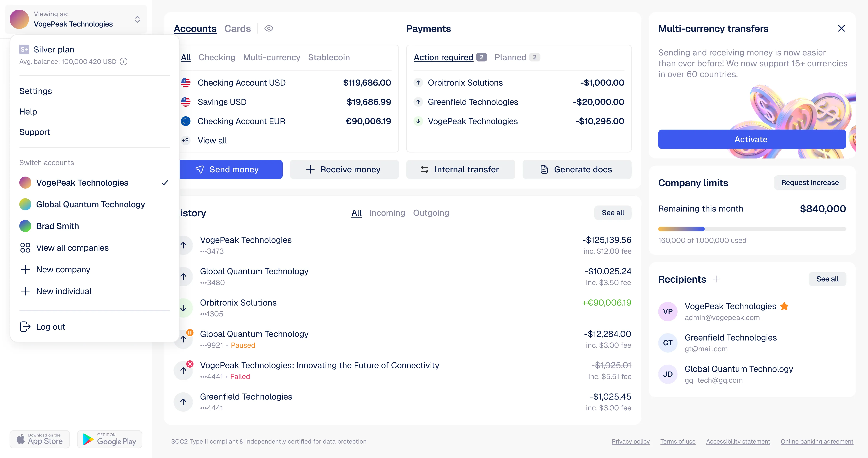Click the +2 badge beside View all
This screenshot has height=458, width=868.
point(186,140)
